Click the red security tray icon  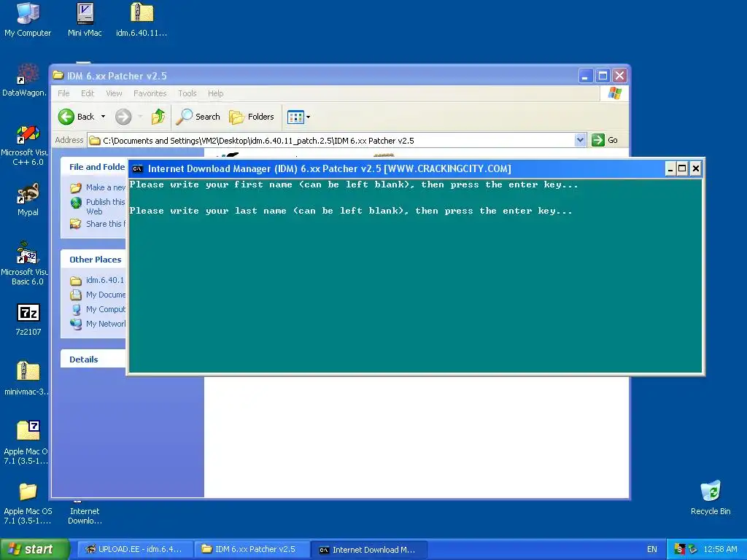point(681,549)
